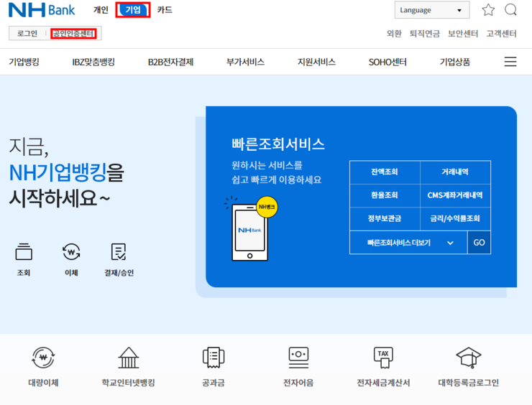This screenshot has height=405, width=532.
Task: Click the 환율조회 quick button
Action: pyautogui.click(x=385, y=195)
